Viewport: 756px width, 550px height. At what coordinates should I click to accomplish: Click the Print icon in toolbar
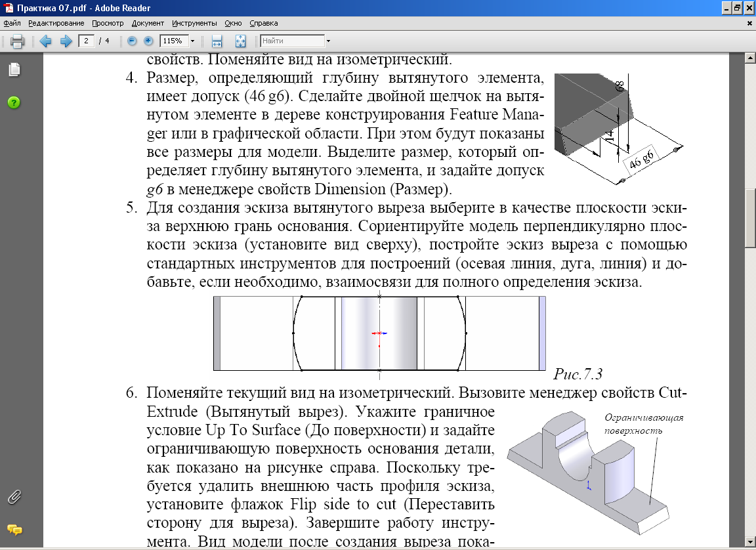[x=17, y=41]
